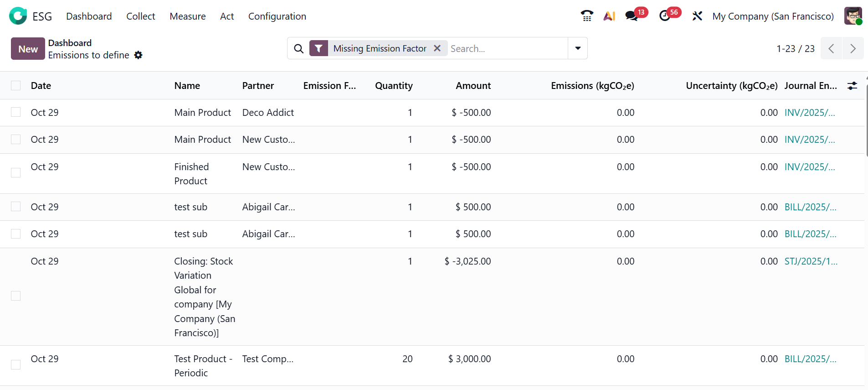Click the gear icon beside Emissions to define
Image resolution: width=868 pixels, height=390 pixels.
pyautogui.click(x=139, y=55)
